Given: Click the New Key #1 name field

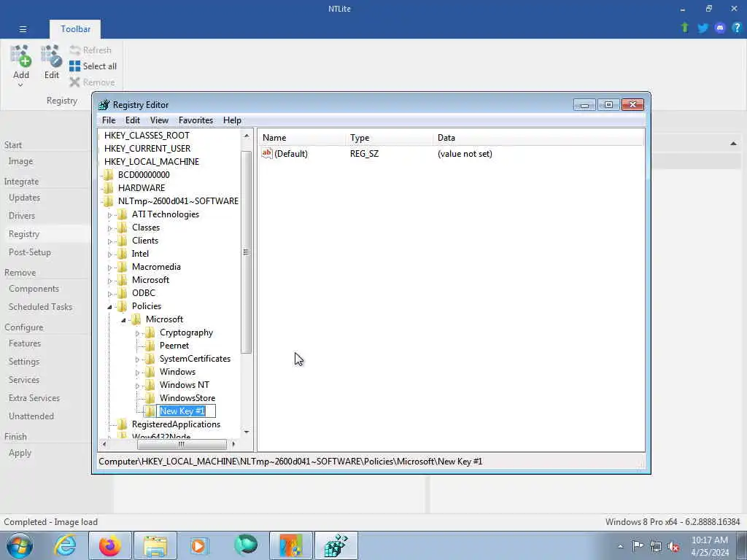Looking at the screenshot, I should (186, 411).
